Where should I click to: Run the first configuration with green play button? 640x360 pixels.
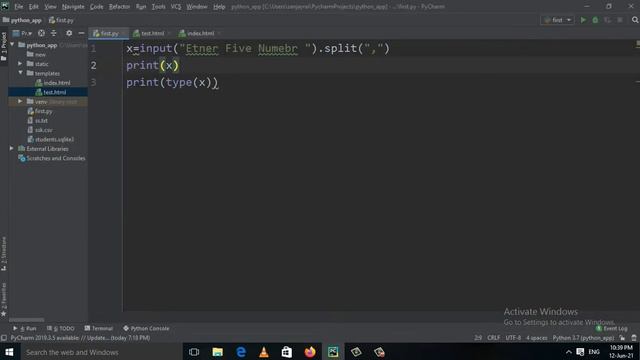tap(583, 20)
